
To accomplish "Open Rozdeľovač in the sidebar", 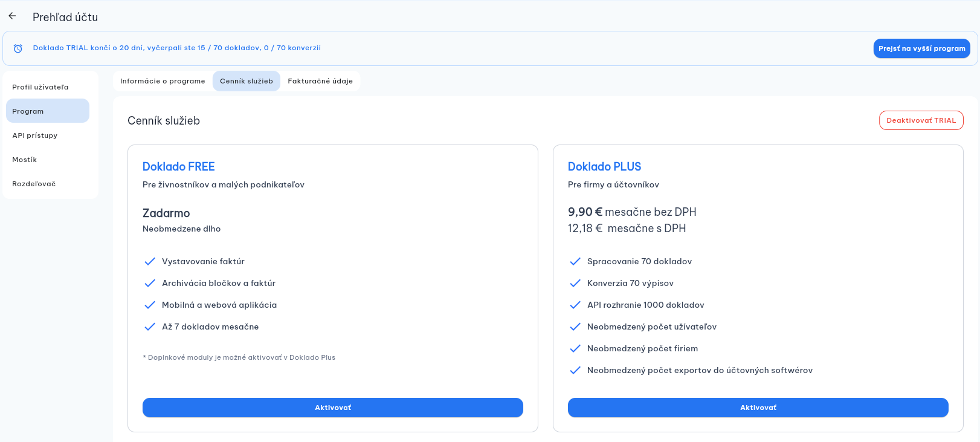I will point(48,184).
